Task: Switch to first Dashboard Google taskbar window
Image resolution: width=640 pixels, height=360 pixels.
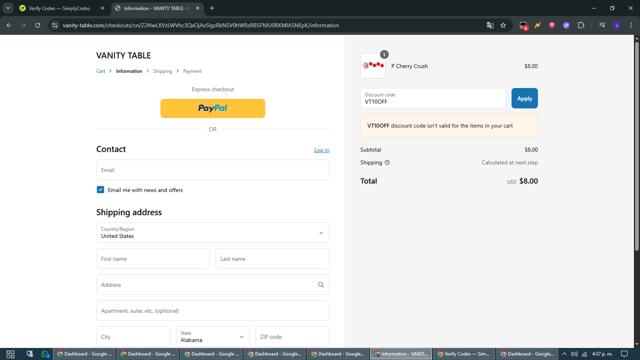Action: click(84, 354)
